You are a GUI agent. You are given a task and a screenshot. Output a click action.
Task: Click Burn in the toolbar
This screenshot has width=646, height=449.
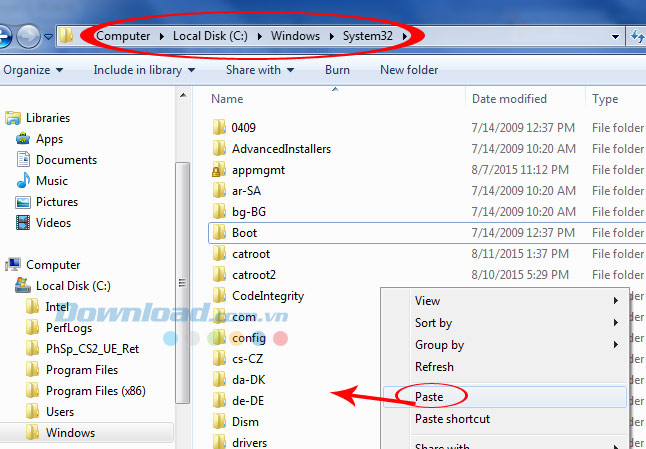tap(337, 70)
